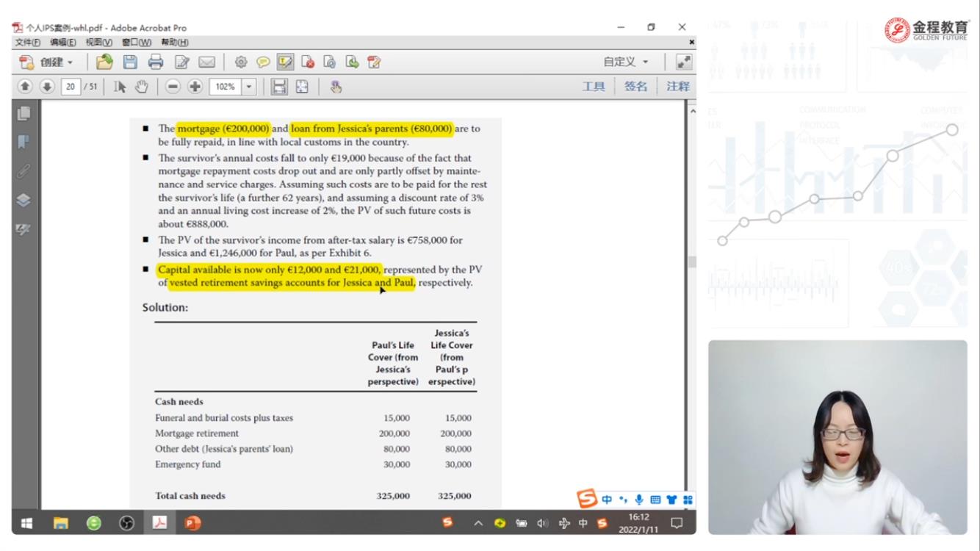
Task: Toggle scrolling page display mode
Action: (x=279, y=87)
